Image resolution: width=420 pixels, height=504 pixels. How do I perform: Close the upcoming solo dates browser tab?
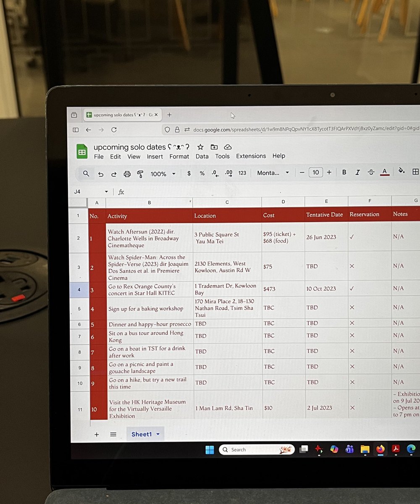point(156,115)
